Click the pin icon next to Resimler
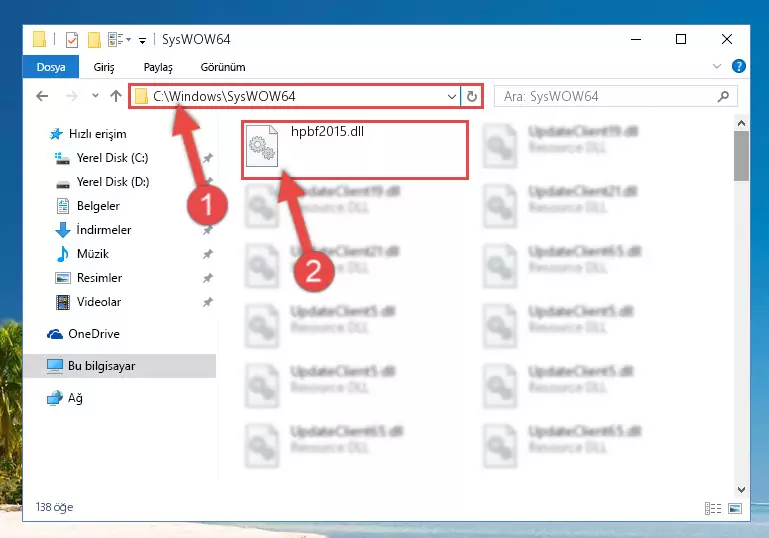Viewport: 769px width, 538px height. (208, 278)
